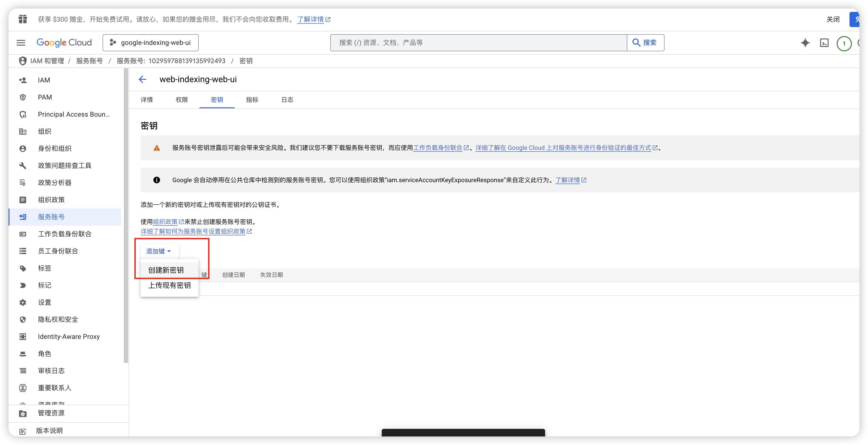868x445 pixels.
Task: Open 审核日志 sidebar item
Action: (x=65, y=370)
